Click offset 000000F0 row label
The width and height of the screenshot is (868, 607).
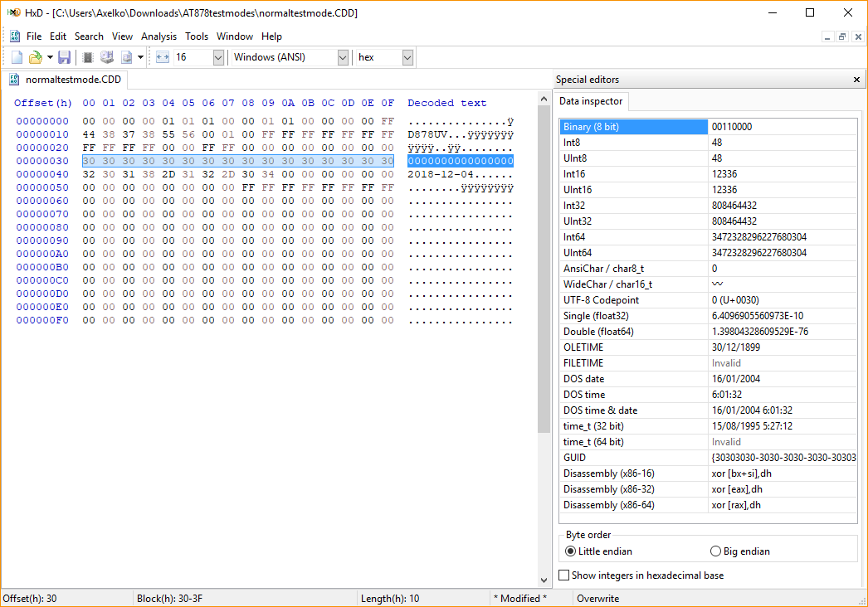point(42,320)
